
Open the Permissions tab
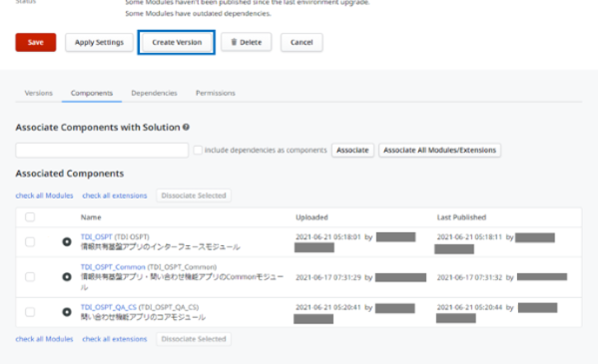click(216, 93)
